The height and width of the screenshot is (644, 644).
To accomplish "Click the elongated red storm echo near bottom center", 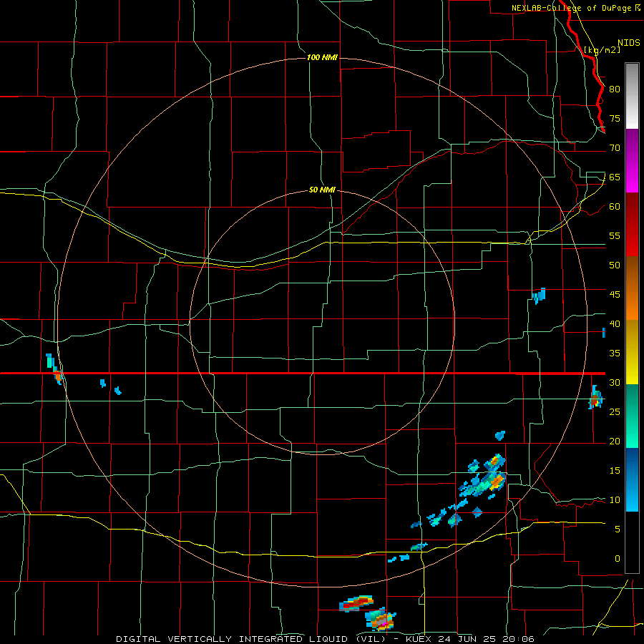I will point(356,603).
